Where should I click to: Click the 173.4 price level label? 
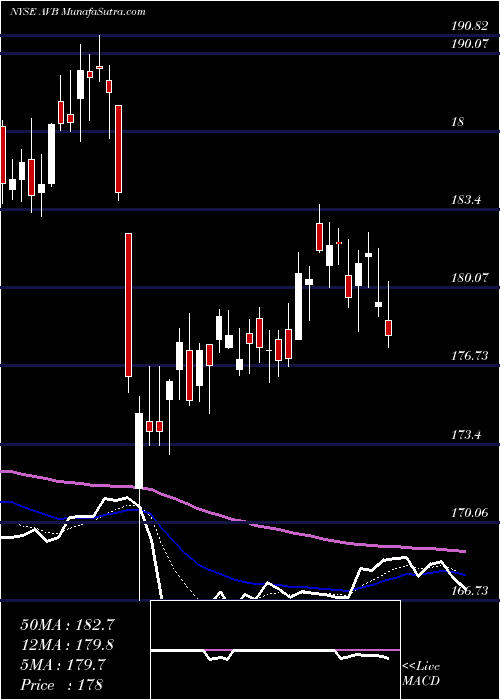coord(466,434)
